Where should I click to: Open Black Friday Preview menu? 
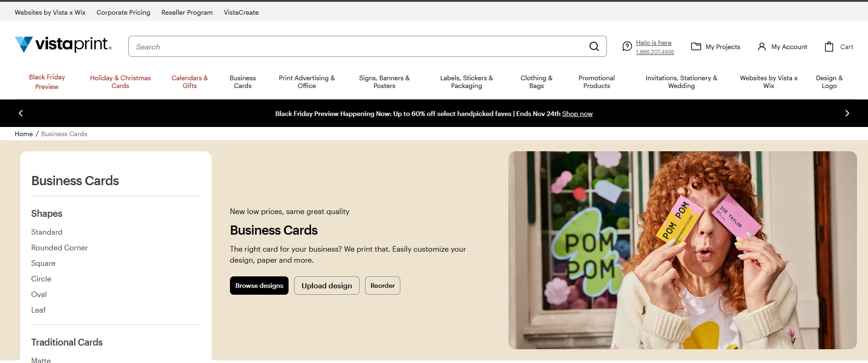[47, 82]
